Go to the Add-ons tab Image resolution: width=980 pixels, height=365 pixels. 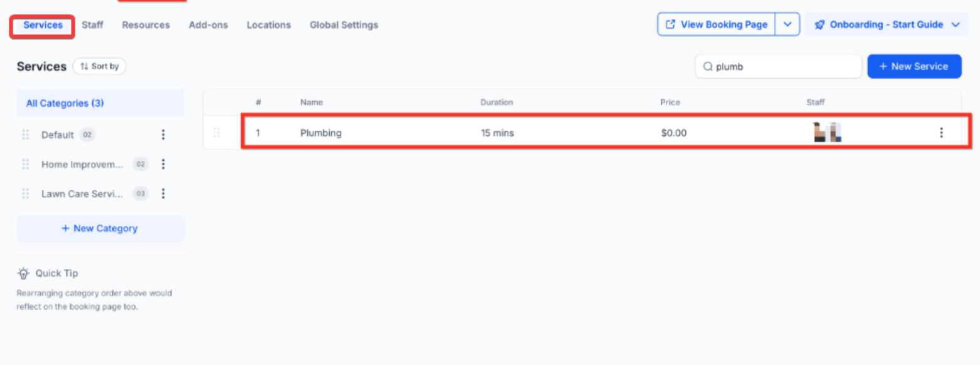tap(208, 25)
